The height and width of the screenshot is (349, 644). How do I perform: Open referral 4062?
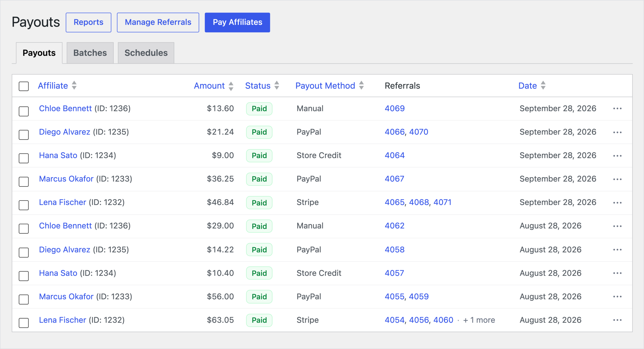395,226
